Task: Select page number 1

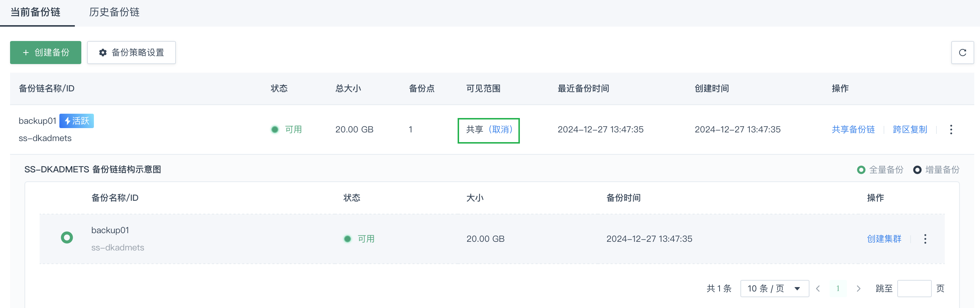Action: point(838,289)
